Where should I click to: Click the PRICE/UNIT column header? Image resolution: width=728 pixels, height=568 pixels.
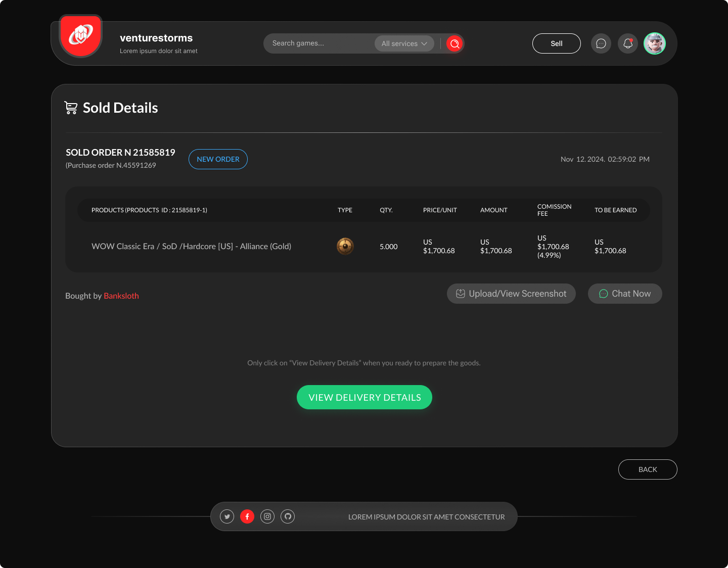[440, 210]
